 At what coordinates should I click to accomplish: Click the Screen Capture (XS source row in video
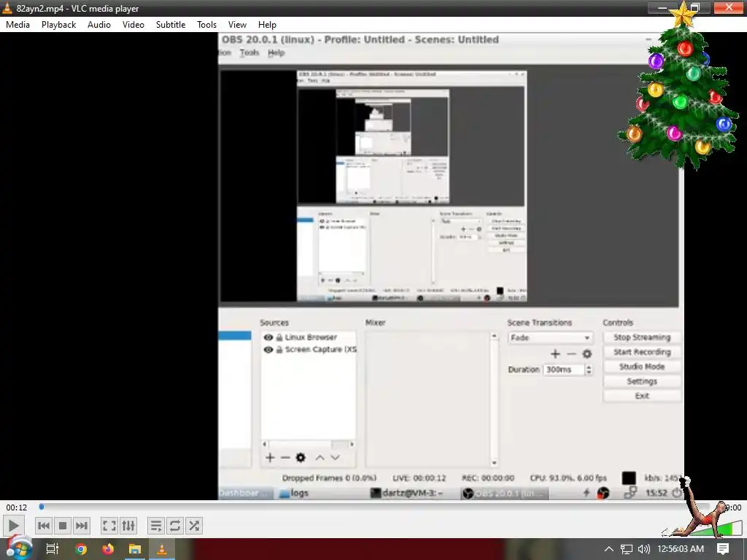click(309, 349)
